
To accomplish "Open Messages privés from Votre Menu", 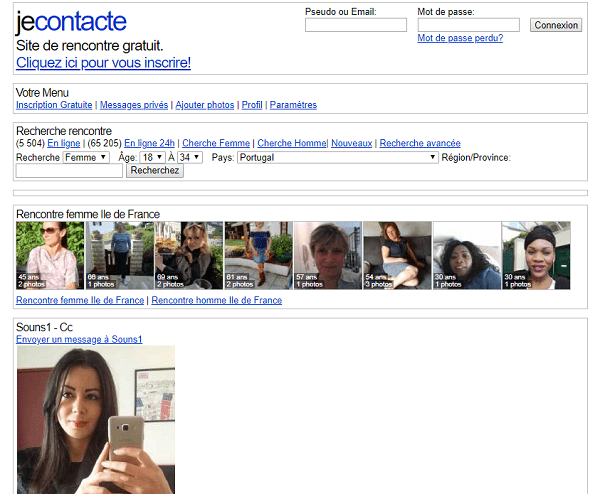I will [134, 105].
